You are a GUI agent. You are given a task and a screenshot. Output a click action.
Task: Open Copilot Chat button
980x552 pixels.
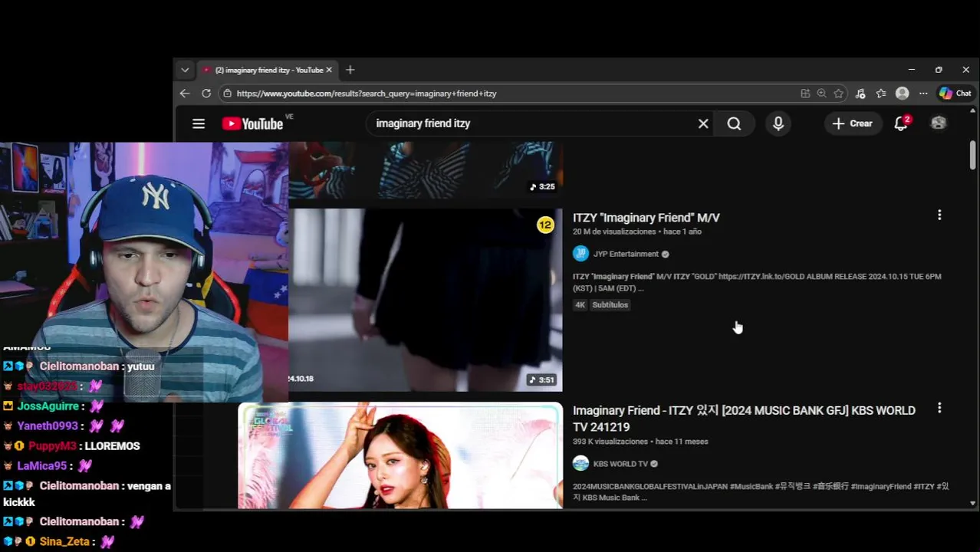(x=955, y=94)
